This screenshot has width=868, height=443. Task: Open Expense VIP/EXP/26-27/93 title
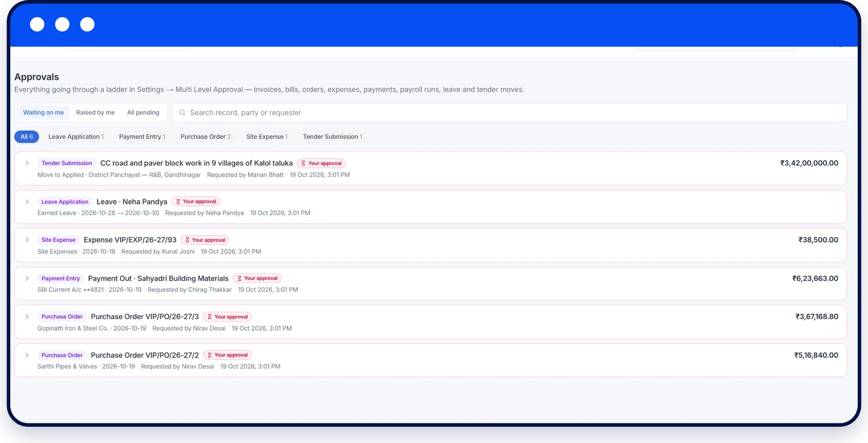coord(130,240)
